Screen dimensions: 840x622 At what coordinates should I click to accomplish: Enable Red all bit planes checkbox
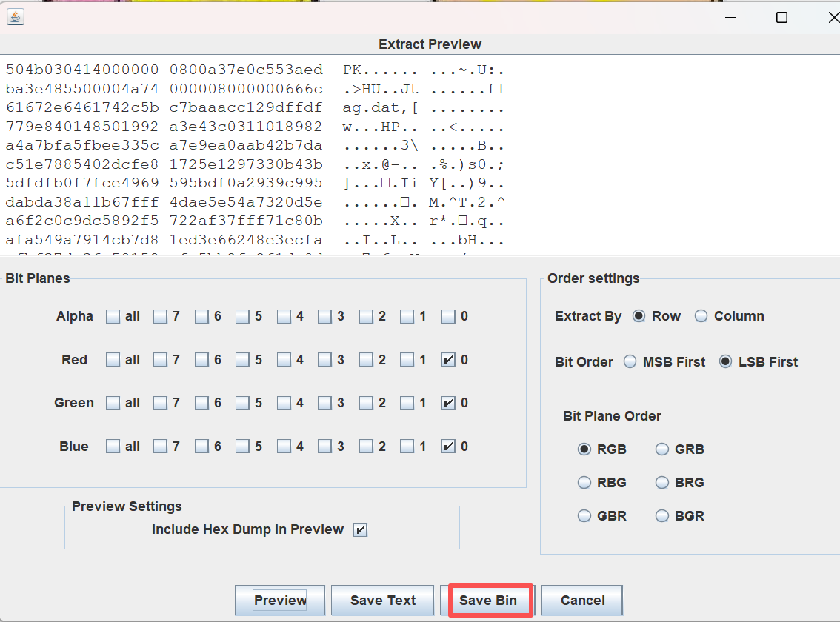click(x=113, y=360)
